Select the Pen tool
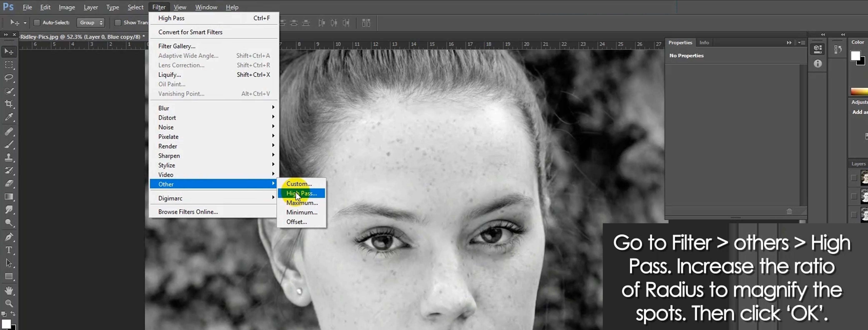 [9, 237]
